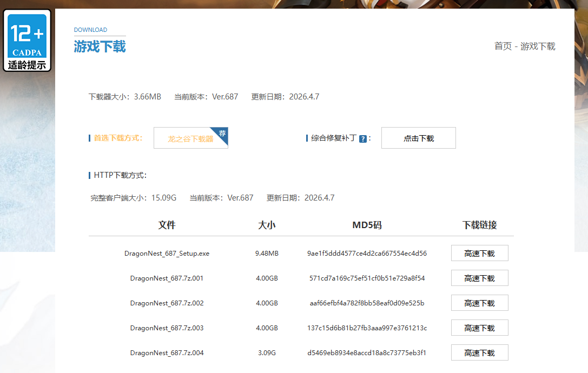Go to 首页 in the breadcrumb

pyautogui.click(x=503, y=46)
